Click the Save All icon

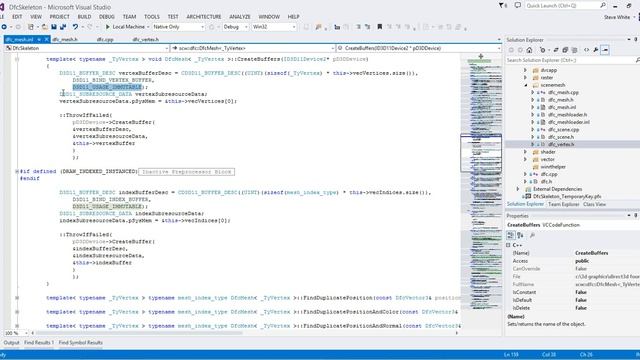[63, 27]
